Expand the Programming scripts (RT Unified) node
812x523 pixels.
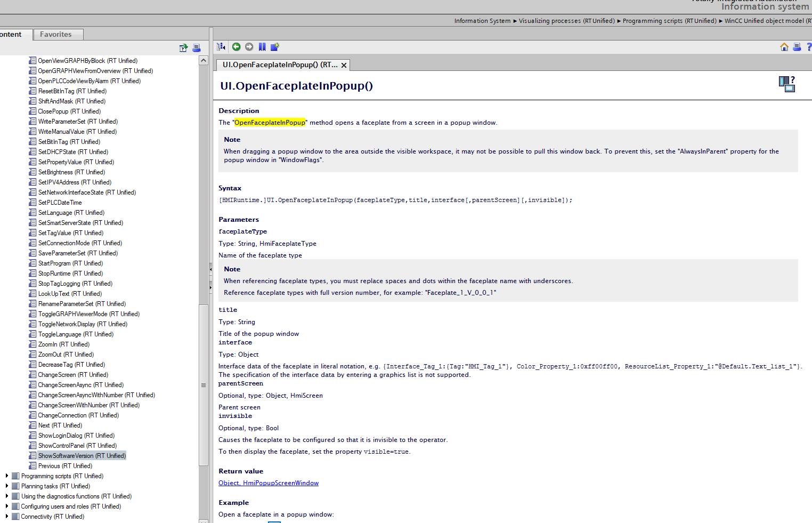6,476
